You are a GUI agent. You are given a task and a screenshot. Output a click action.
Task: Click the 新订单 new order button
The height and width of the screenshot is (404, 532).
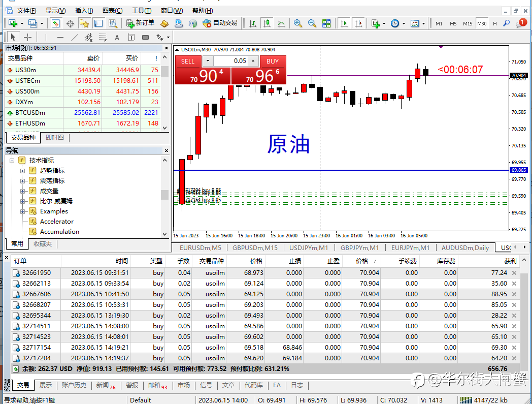point(140,23)
